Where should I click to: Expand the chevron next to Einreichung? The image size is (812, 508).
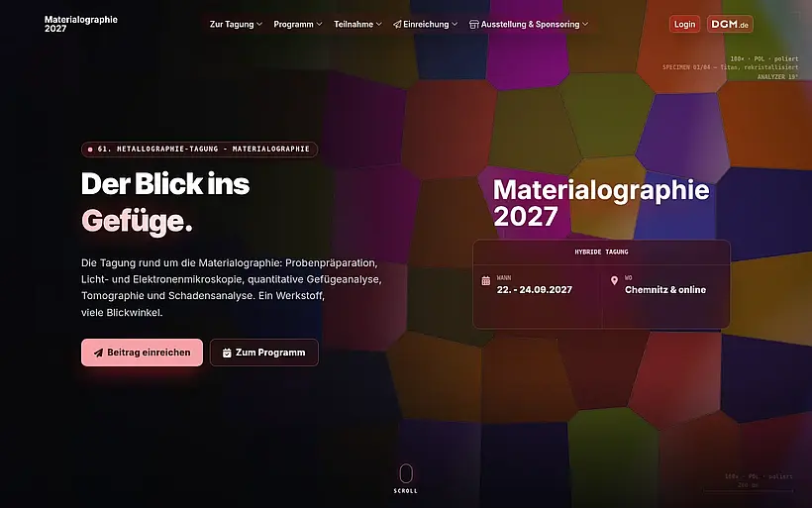(x=455, y=25)
